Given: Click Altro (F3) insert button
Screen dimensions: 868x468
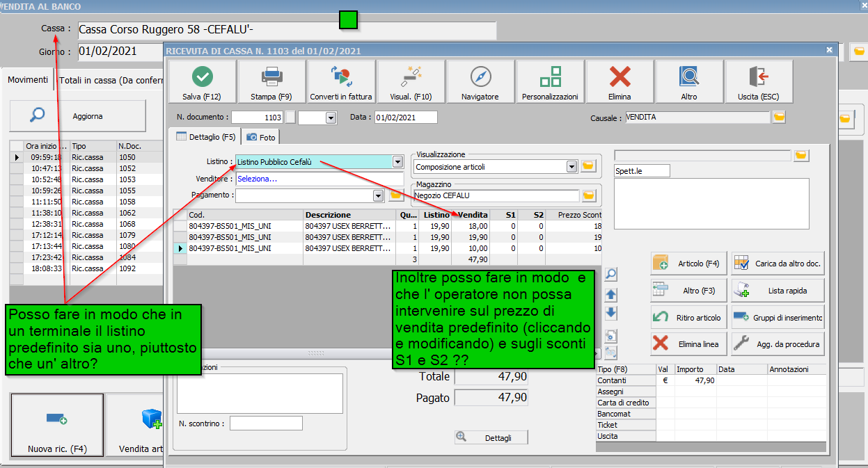Looking at the screenshot, I should click(x=689, y=290).
